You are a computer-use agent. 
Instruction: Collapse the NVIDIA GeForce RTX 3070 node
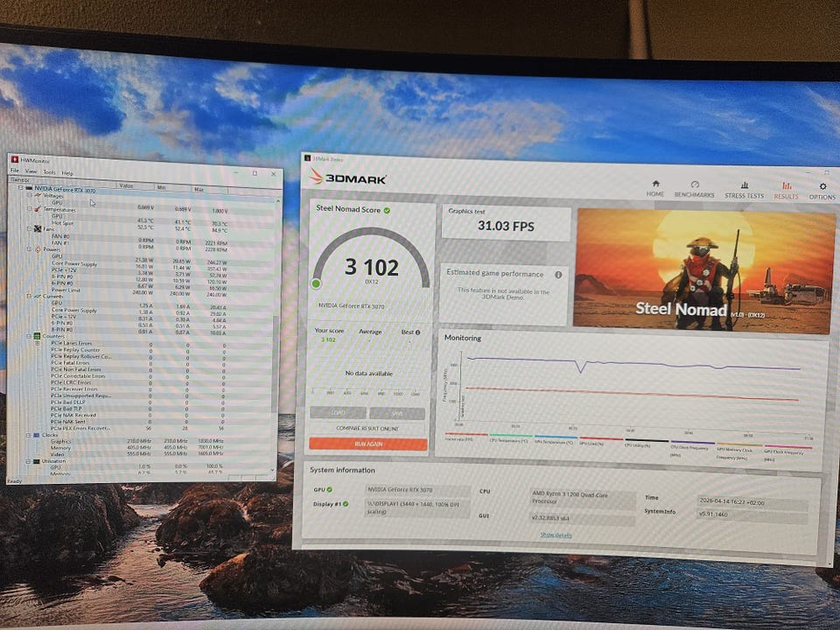(x=21, y=188)
